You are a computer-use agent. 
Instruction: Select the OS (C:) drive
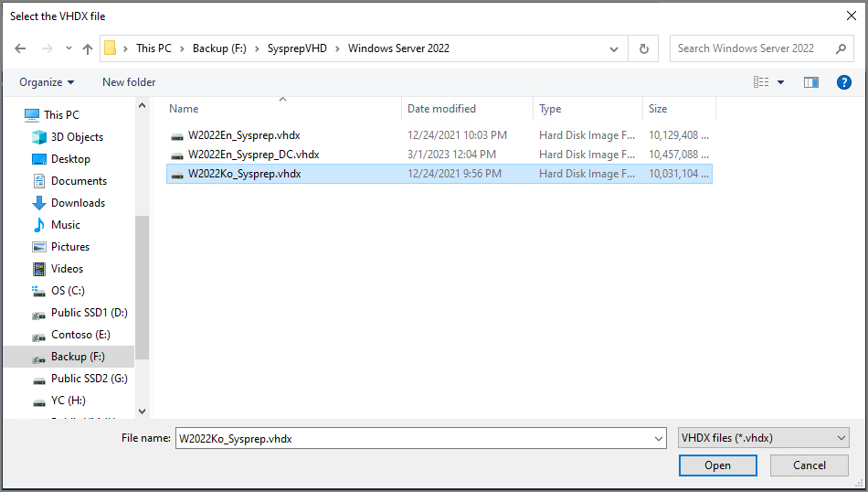(x=68, y=290)
